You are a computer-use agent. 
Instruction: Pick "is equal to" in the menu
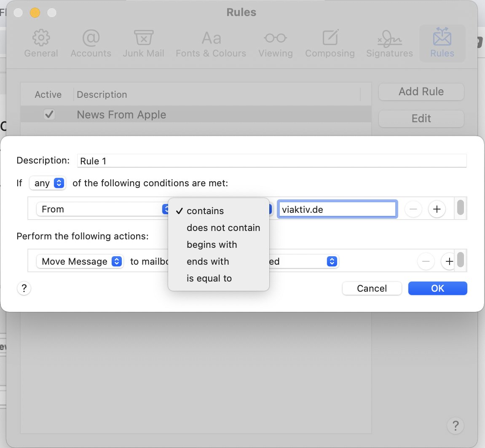[x=209, y=278]
